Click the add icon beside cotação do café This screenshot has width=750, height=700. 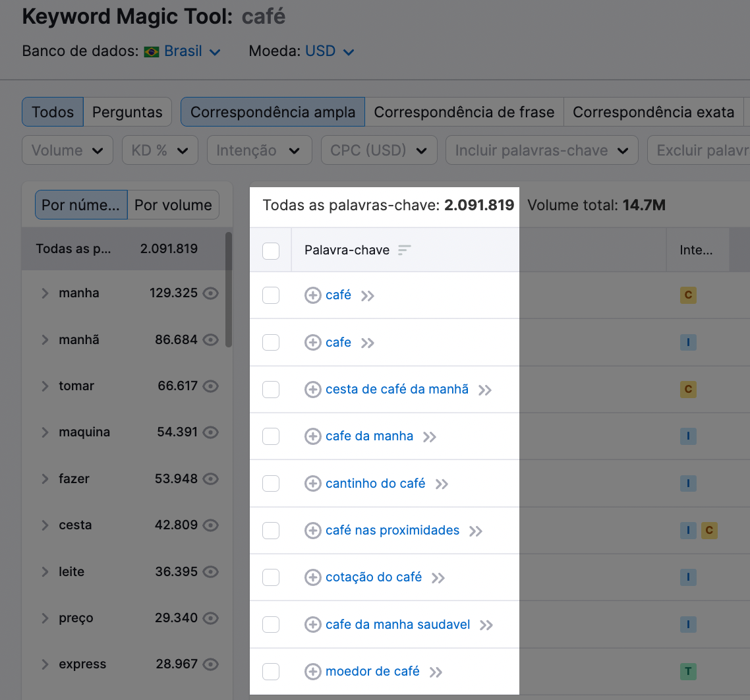(x=313, y=577)
